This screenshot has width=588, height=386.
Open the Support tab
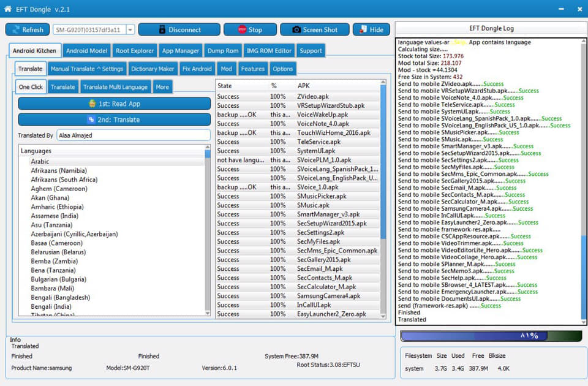coord(311,51)
